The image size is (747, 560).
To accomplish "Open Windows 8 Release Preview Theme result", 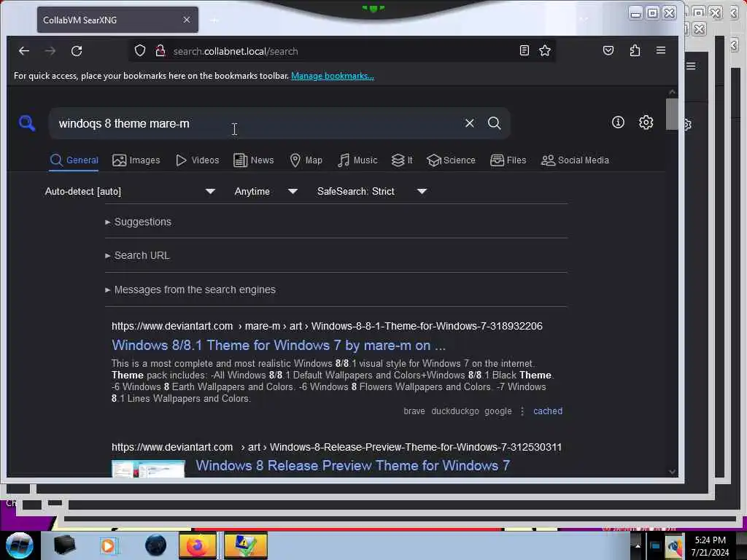I will point(352,466).
